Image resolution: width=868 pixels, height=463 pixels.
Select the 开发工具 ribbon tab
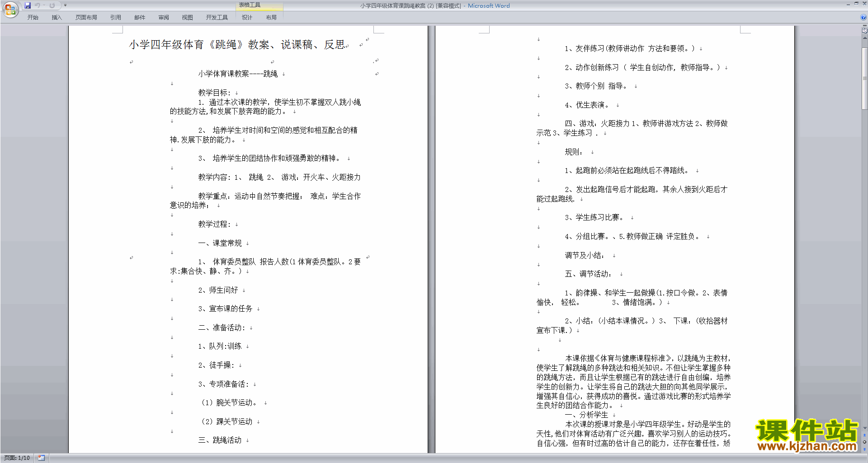coord(217,17)
